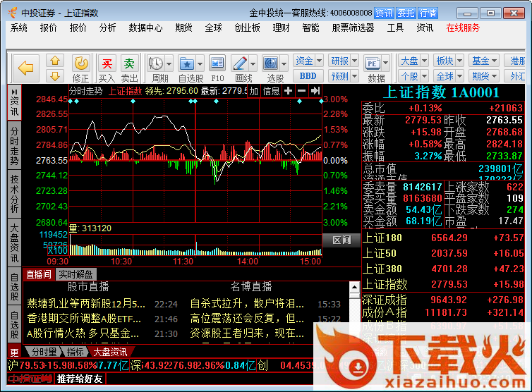Viewport: 532px width, 392px height.
Task: Click the 委托 button in title bar
Action: (406, 13)
